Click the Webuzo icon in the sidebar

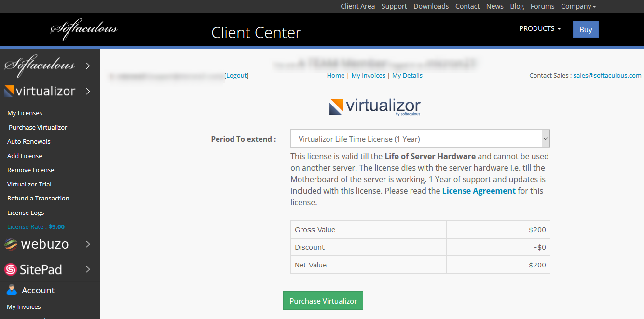click(x=11, y=244)
